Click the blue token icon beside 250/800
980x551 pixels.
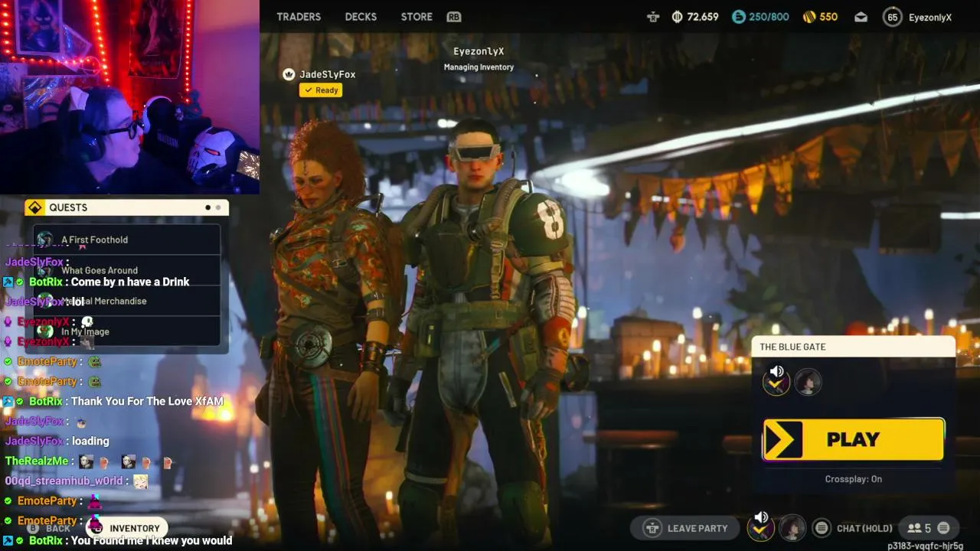738,17
